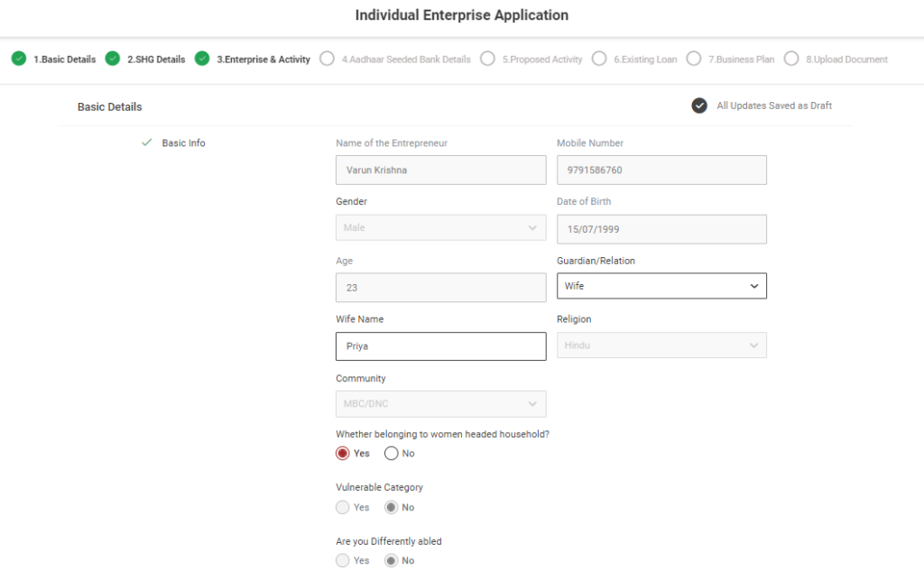Click green checkmark icon beside SHG Details step

click(113, 59)
